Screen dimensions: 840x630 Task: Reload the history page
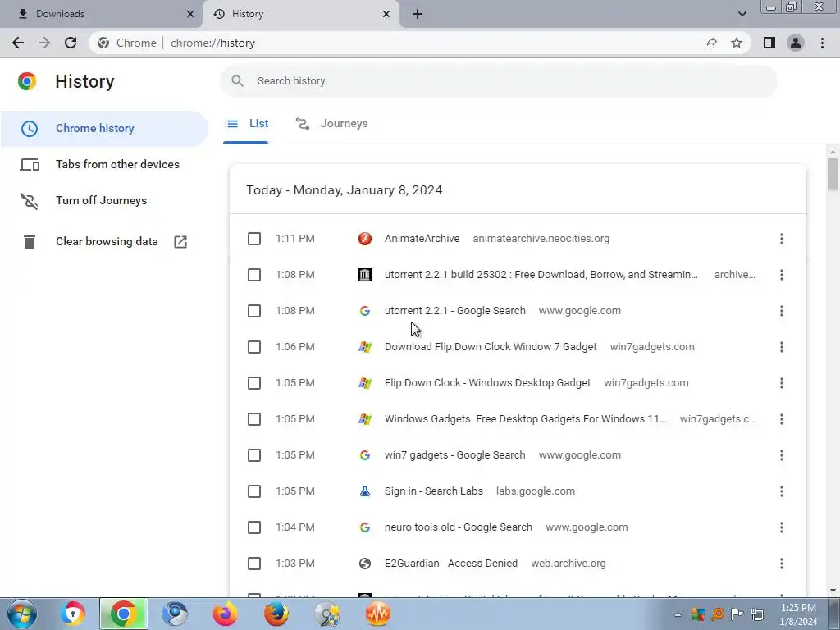coord(71,43)
